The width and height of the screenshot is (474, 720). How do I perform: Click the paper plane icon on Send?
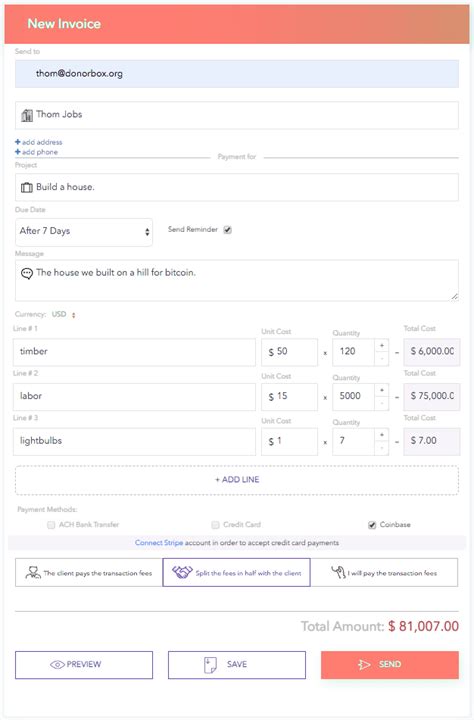tap(364, 664)
